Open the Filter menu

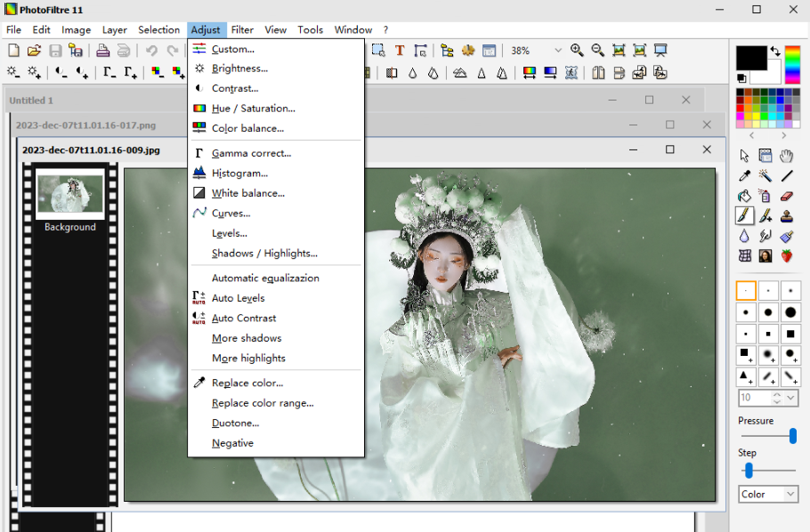point(242,29)
